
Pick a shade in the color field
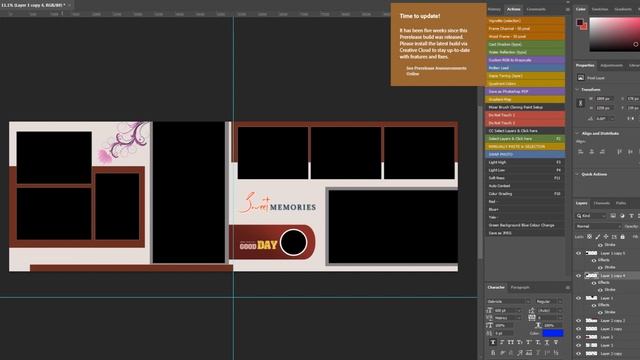[x=614, y=35]
